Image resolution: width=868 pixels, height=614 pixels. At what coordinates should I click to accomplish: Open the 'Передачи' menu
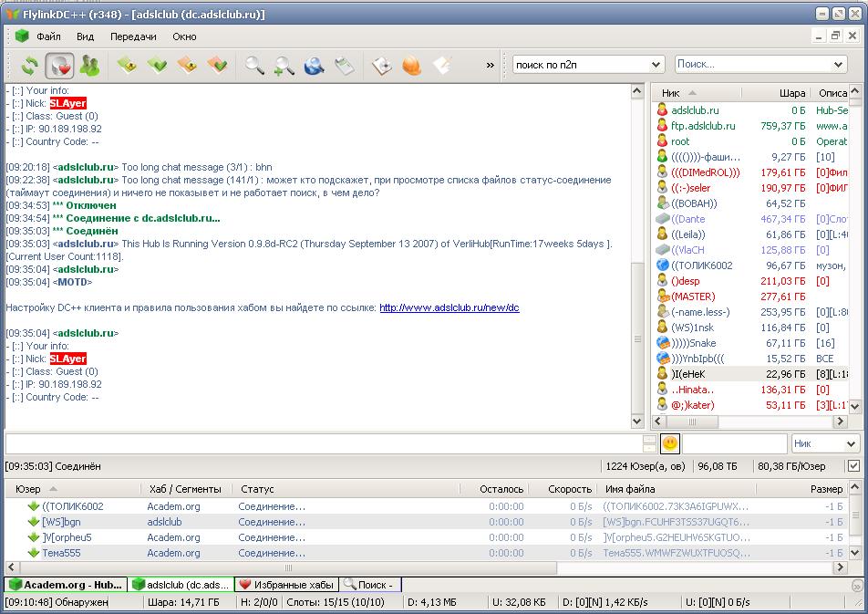[133, 36]
